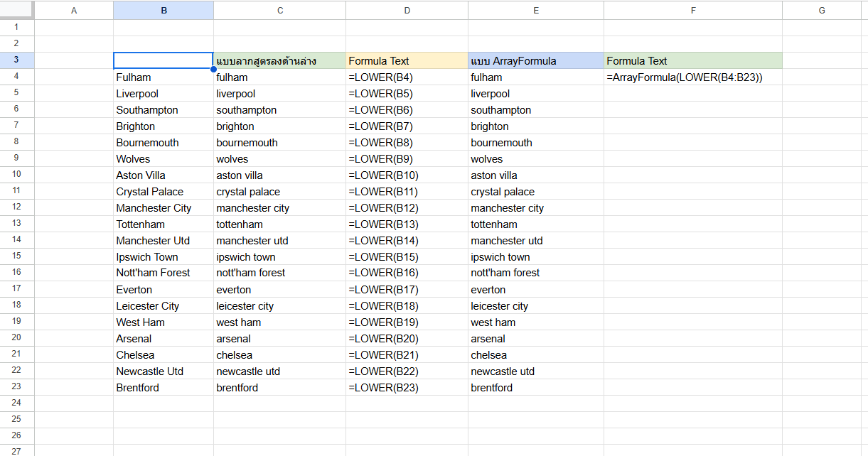Click the selected empty cell B3
868x456 pixels.
click(x=164, y=60)
